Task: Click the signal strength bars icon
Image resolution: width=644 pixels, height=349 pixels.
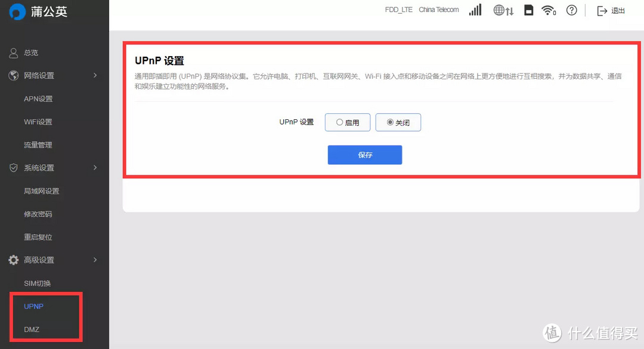Action: coord(475,10)
